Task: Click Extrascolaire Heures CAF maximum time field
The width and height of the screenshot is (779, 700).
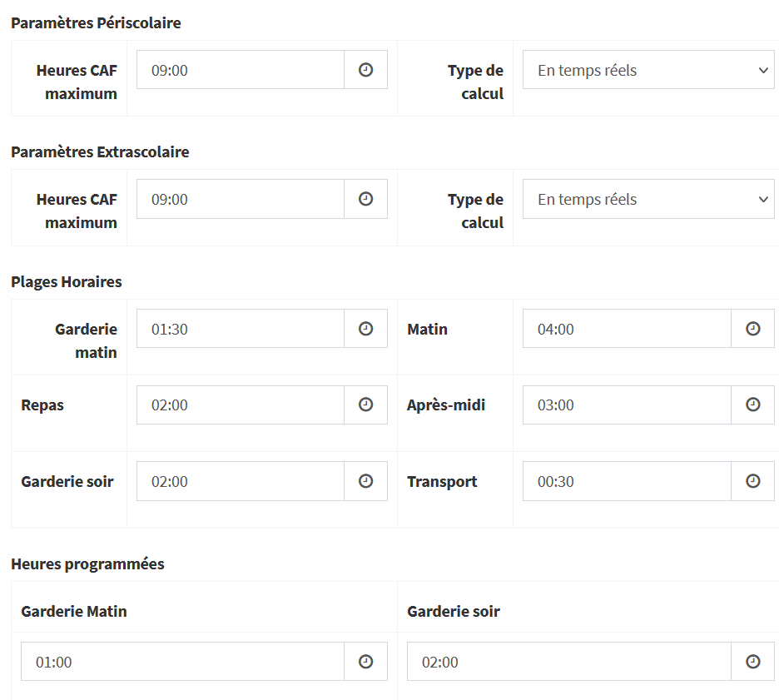Action: pyautogui.click(x=240, y=199)
